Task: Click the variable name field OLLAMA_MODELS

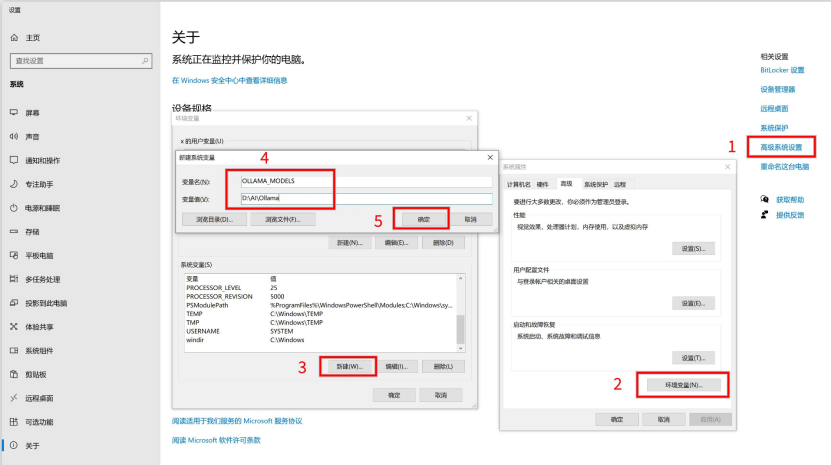Action: pos(366,181)
